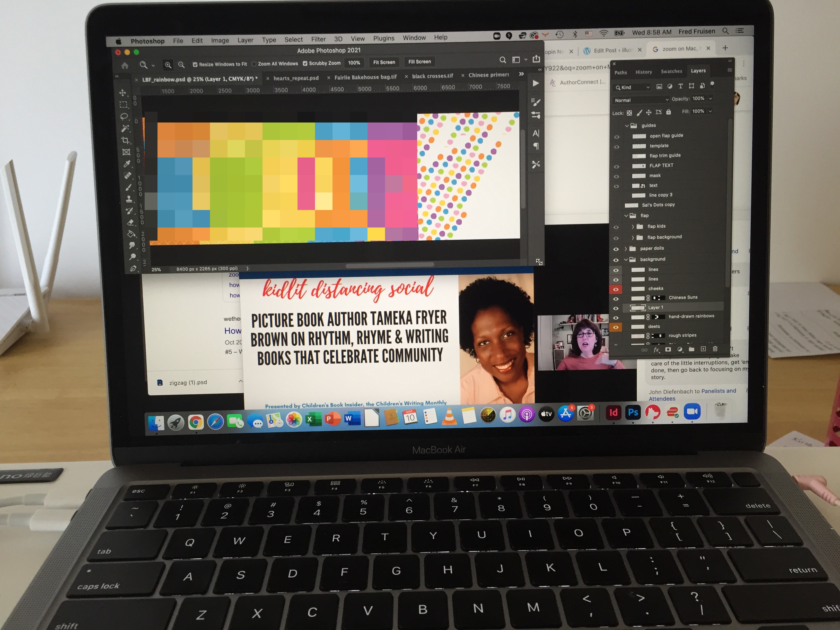840x630 pixels.
Task: Click the Zoom Out magnifier icon
Action: [x=181, y=65]
